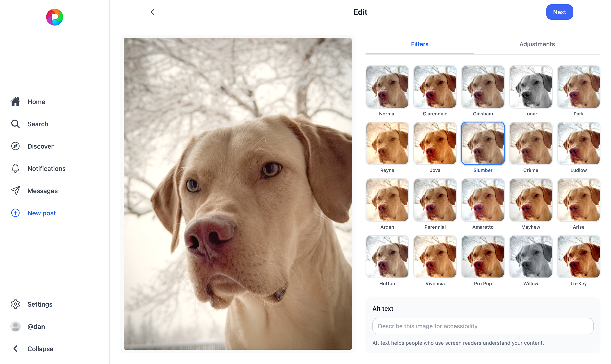This screenshot has height=364, width=611.
Task: Click the app logo
Action: [x=54, y=17]
